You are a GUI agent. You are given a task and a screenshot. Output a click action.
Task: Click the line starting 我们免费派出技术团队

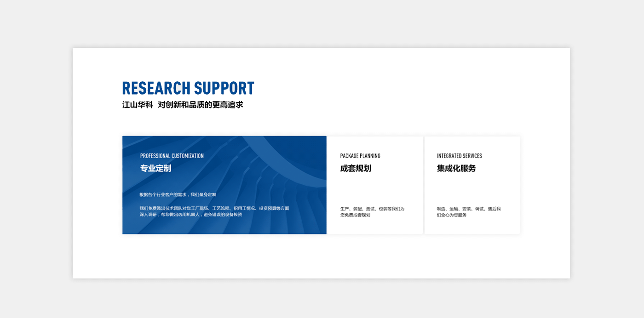click(214, 208)
